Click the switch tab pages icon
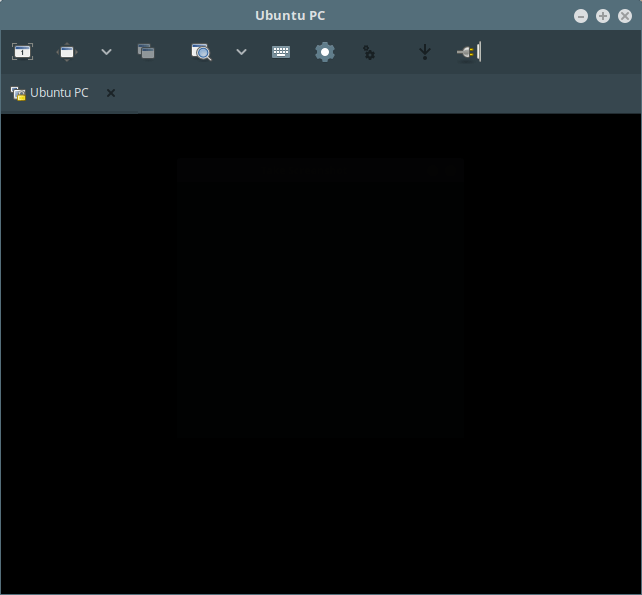This screenshot has height=595, width=642. [146, 52]
